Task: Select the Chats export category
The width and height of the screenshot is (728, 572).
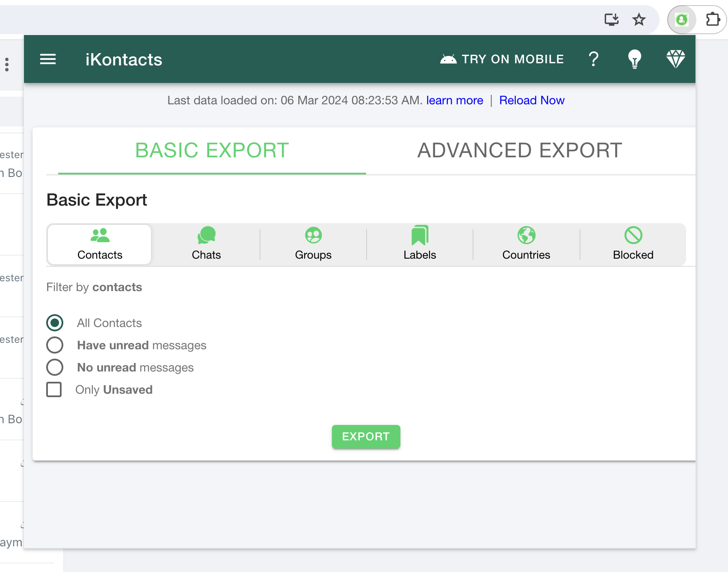Action: [x=206, y=245]
